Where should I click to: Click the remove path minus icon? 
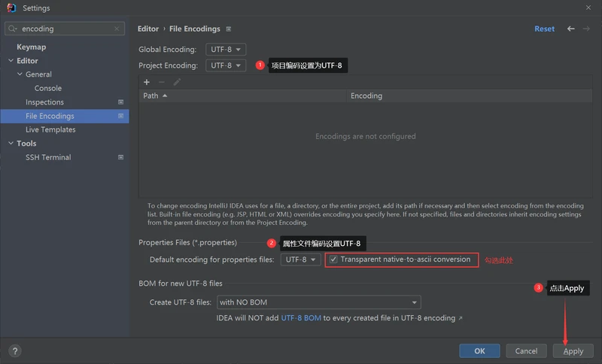point(162,82)
